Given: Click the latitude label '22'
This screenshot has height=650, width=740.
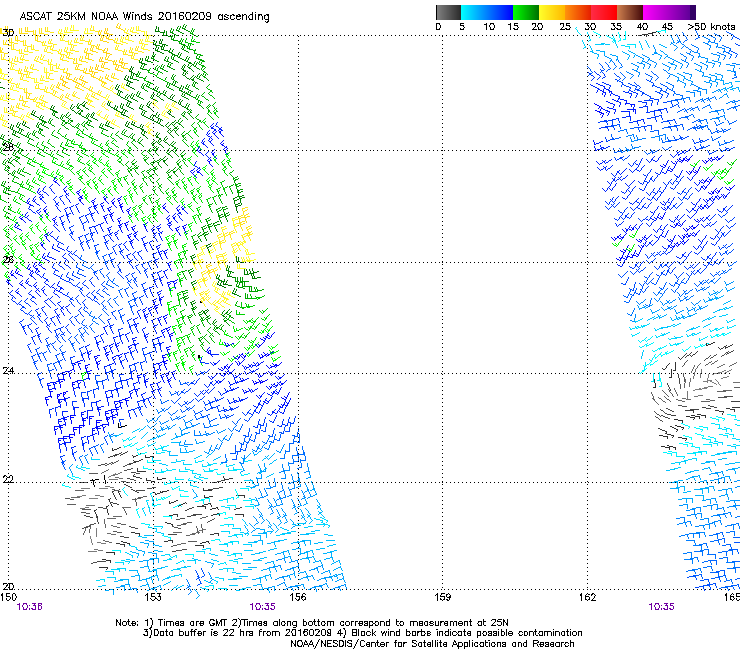Looking at the screenshot, I should [x=8, y=479].
